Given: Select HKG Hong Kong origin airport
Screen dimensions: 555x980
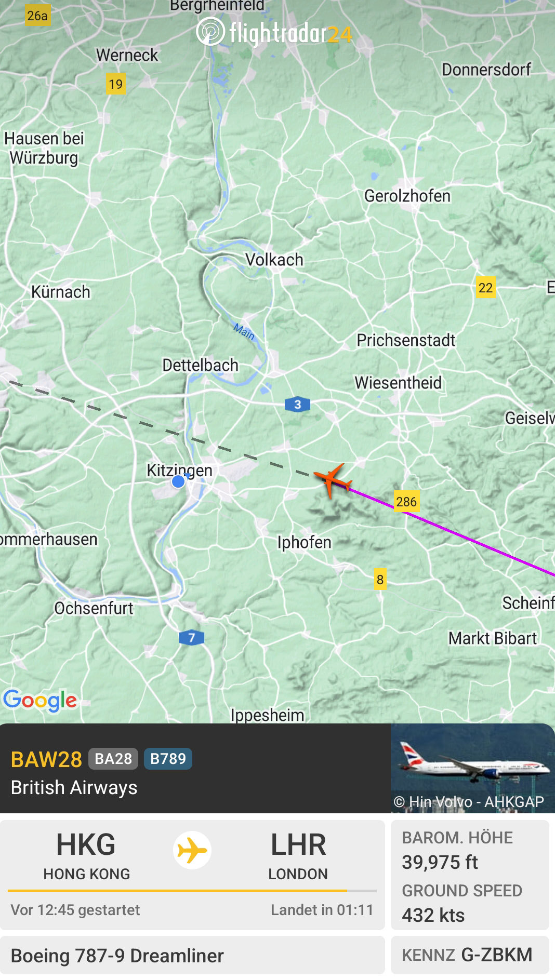Looking at the screenshot, I should point(86,855).
